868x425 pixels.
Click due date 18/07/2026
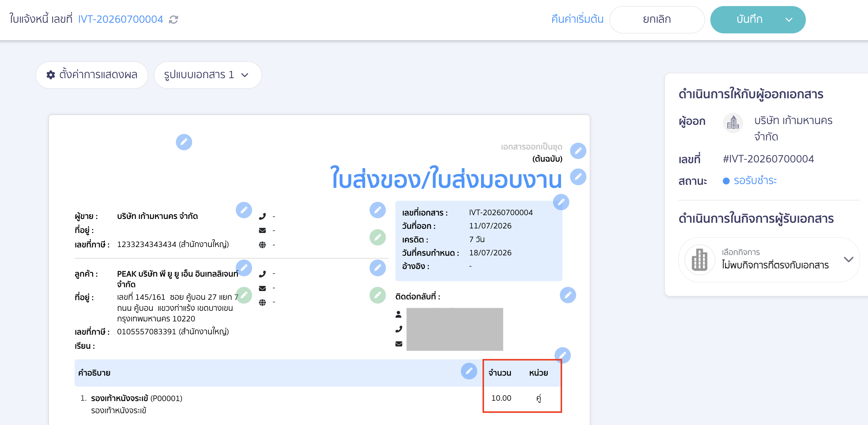coord(490,253)
